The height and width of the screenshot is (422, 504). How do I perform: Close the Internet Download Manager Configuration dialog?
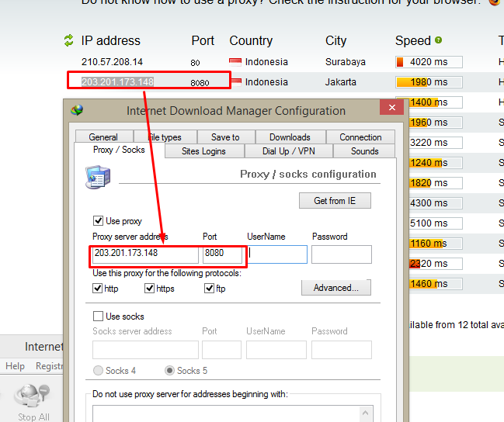(392, 107)
